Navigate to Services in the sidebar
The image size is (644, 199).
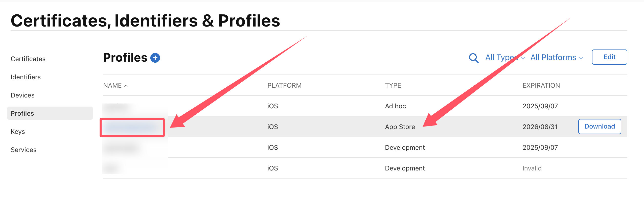(x=24, y=150)
